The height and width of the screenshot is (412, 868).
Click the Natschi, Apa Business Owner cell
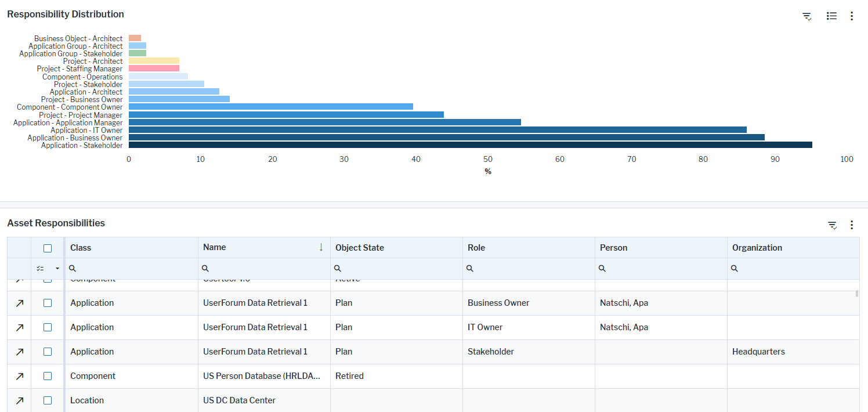[624, 303]
